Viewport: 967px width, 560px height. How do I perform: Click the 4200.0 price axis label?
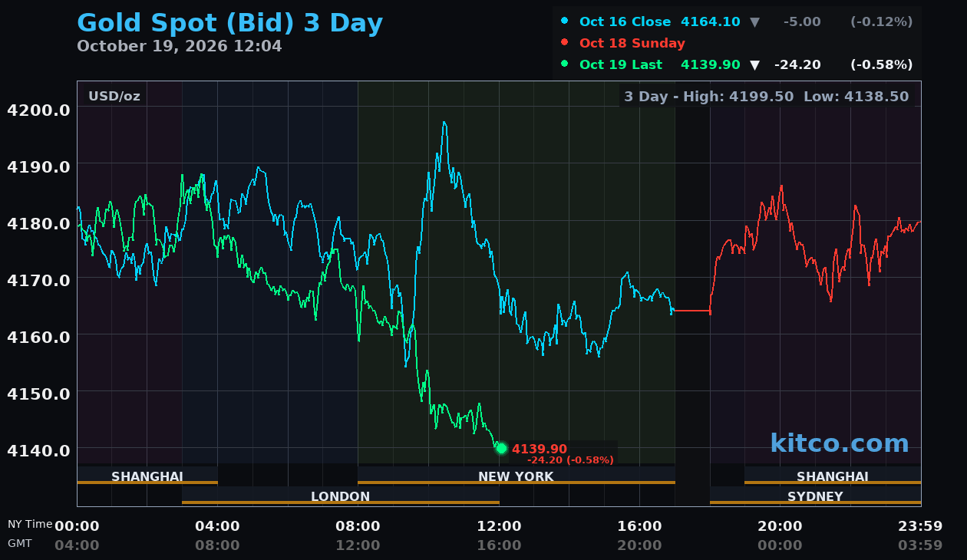pyautogui.click(x=38, y=110)
